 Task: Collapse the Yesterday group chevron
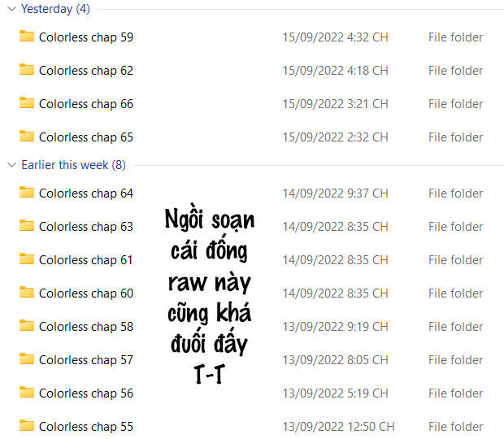pyautogui.click(x=11, y=10)
